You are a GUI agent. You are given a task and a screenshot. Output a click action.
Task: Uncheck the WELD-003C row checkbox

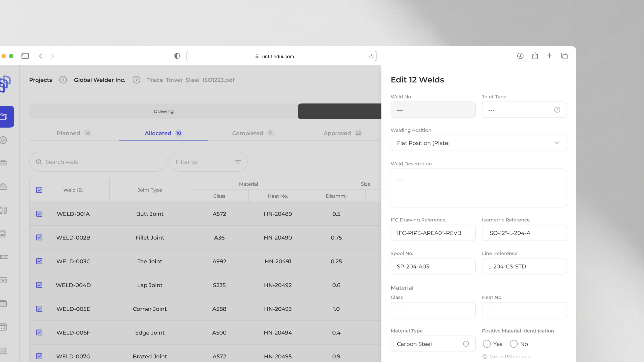coord(39,261)
